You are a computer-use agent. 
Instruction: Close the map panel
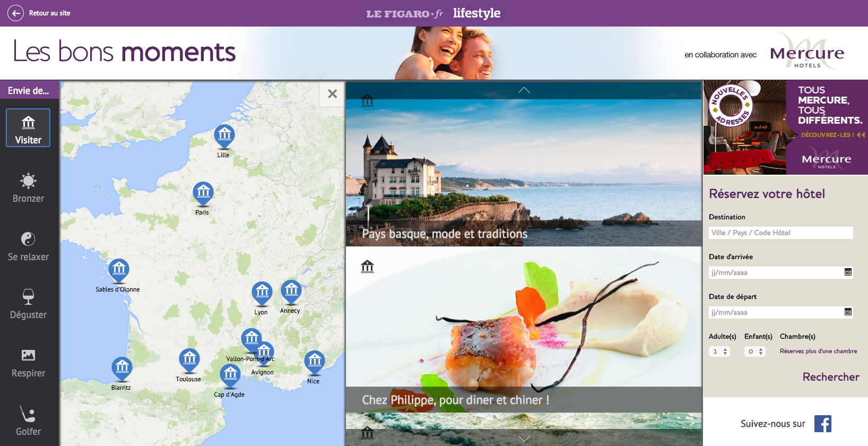pyautogui.click(x=332, y=94)
